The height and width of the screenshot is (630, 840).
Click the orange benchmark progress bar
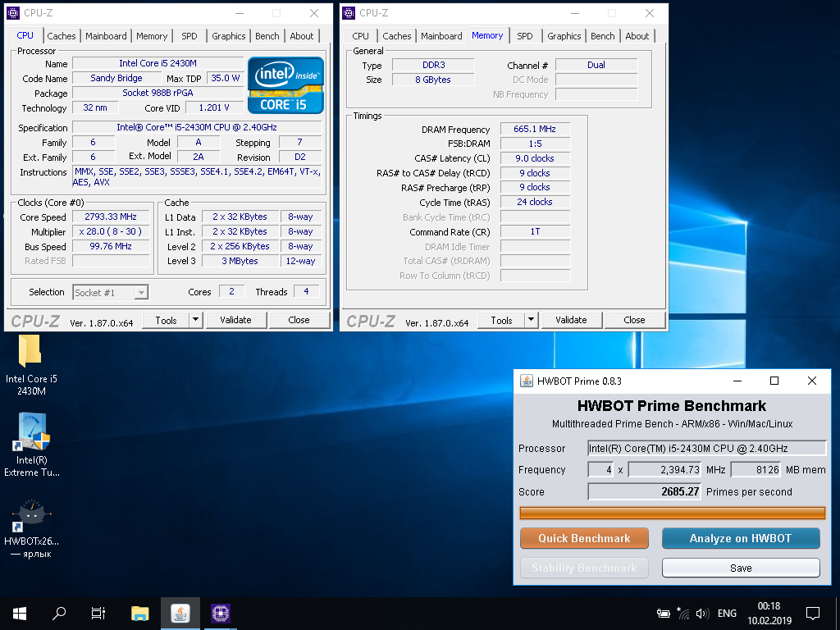point(673,514)
